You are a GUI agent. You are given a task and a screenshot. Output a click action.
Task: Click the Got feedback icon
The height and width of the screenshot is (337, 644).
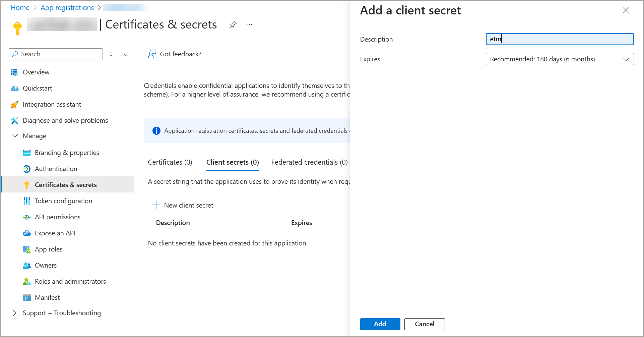[x=152, y=54]
